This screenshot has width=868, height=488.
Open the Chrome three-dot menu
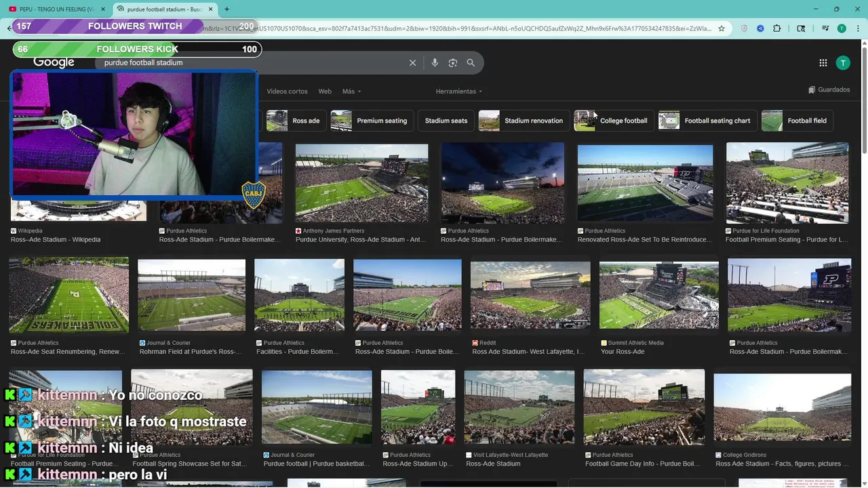pyautogui.click(x=858, y=28)
